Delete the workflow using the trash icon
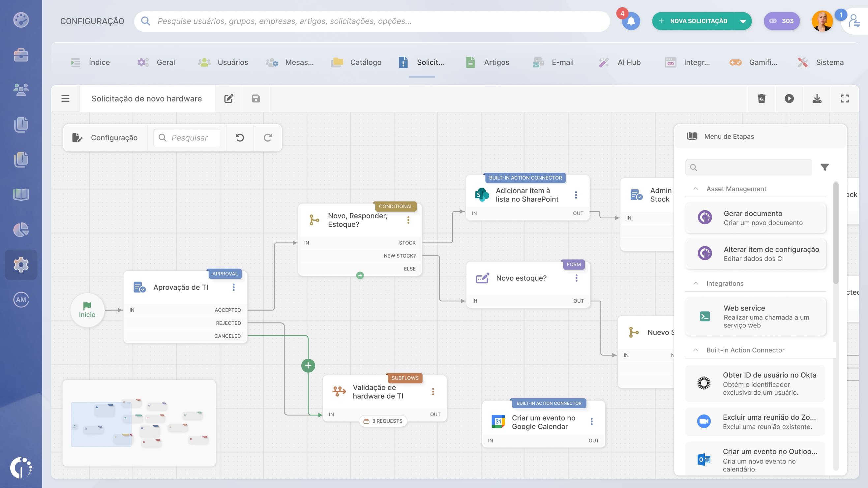The height and width of the screenshot is (488, 868). 762,98
